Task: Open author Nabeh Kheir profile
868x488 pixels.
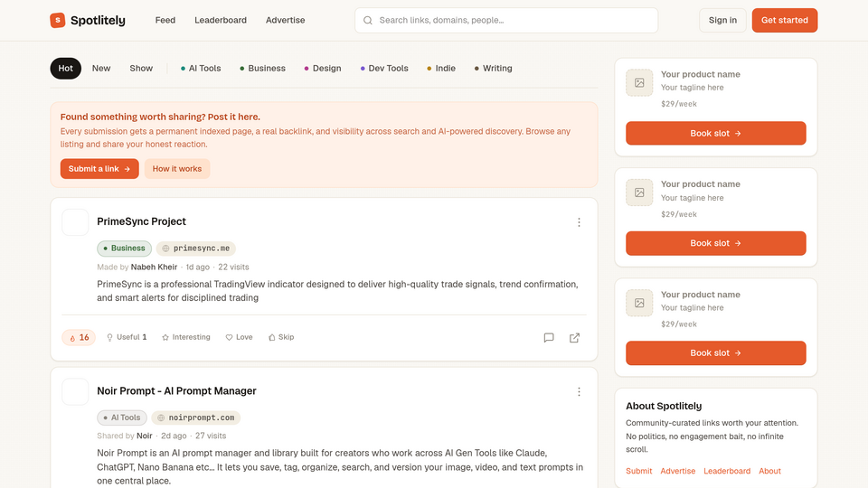Action: point(154,267)
